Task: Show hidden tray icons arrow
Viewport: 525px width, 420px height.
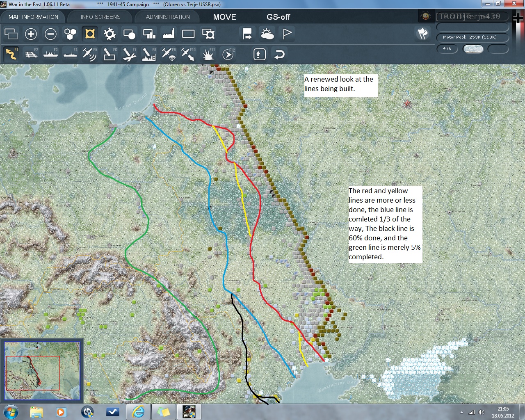Action: click(462, 412)
